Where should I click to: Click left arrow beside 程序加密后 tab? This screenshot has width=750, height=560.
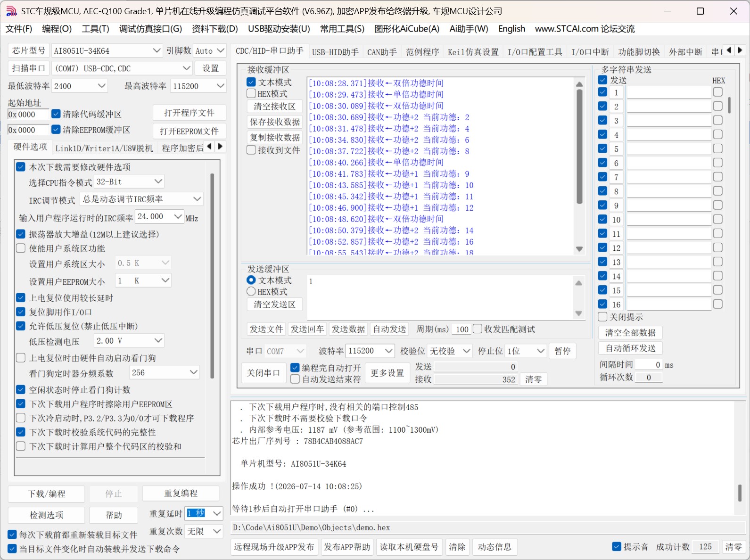point(209,147)
